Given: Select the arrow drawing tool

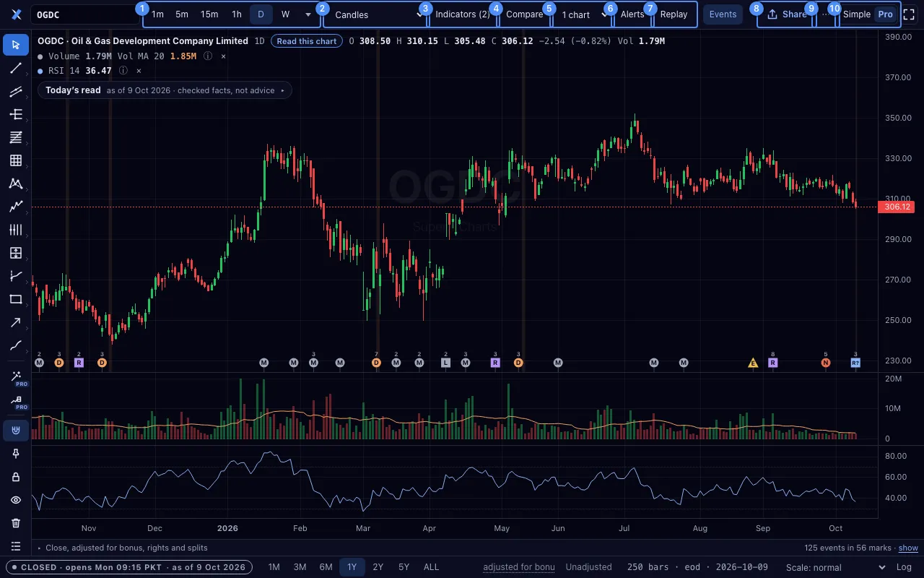Looking at the screenshot, I should [16, 322].
